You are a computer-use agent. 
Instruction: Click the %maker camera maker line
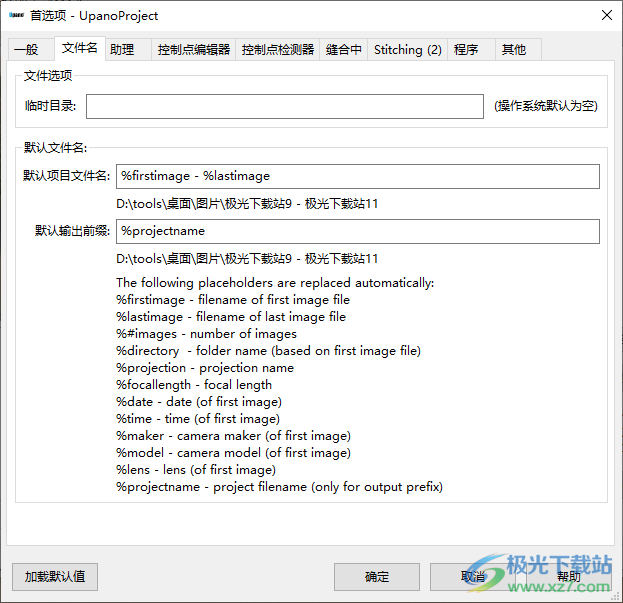[x=233, y=436]
